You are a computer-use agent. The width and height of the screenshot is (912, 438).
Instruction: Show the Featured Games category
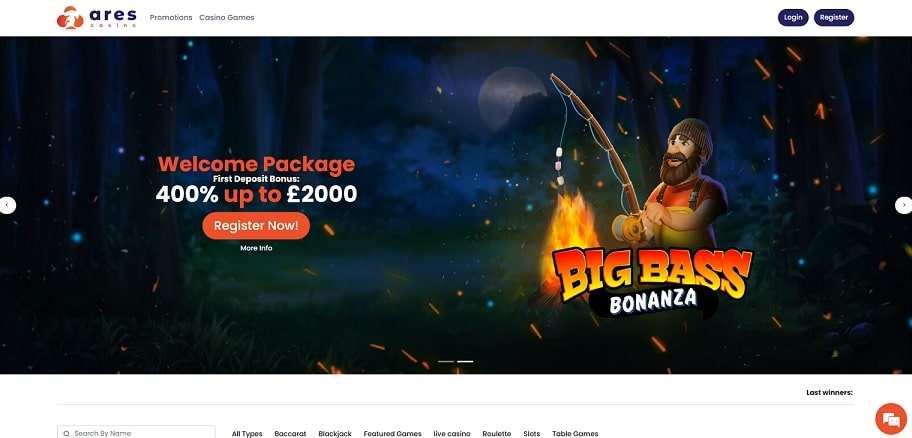coord(393,433)
